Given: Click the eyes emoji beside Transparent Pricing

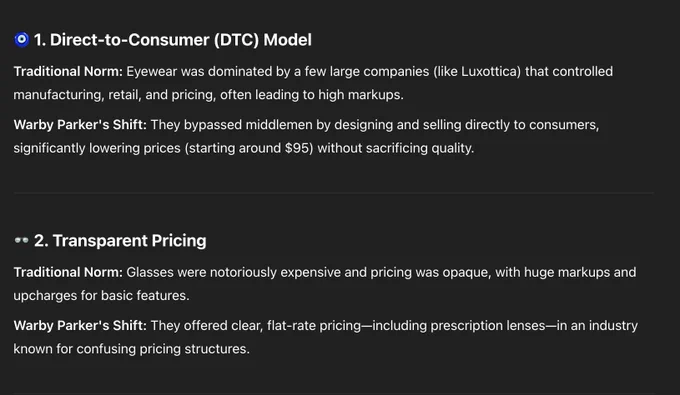Looking at the screenshot, I should (x=21, y=240).
